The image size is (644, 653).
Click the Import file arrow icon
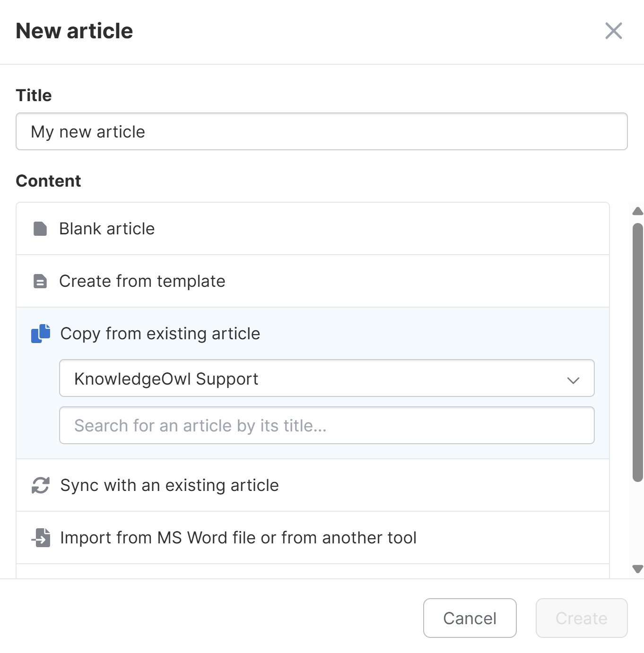click(41, 538)
